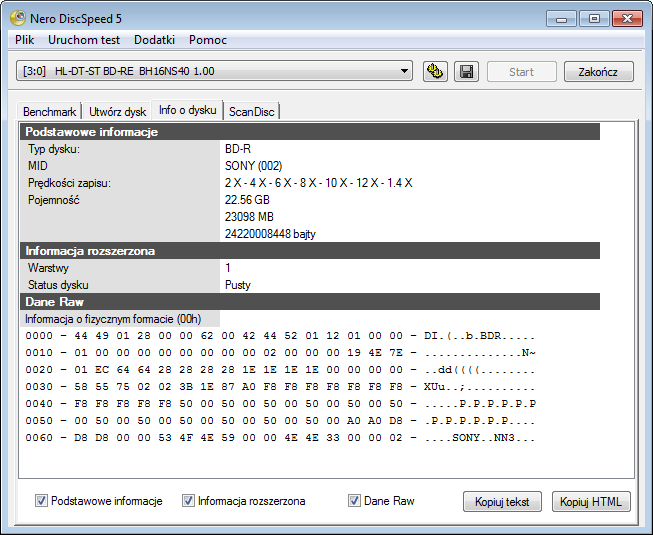The image size is (653, 535).
Task: Click the Informacja rozszerzona section header
Action: [x=310, y=251]
